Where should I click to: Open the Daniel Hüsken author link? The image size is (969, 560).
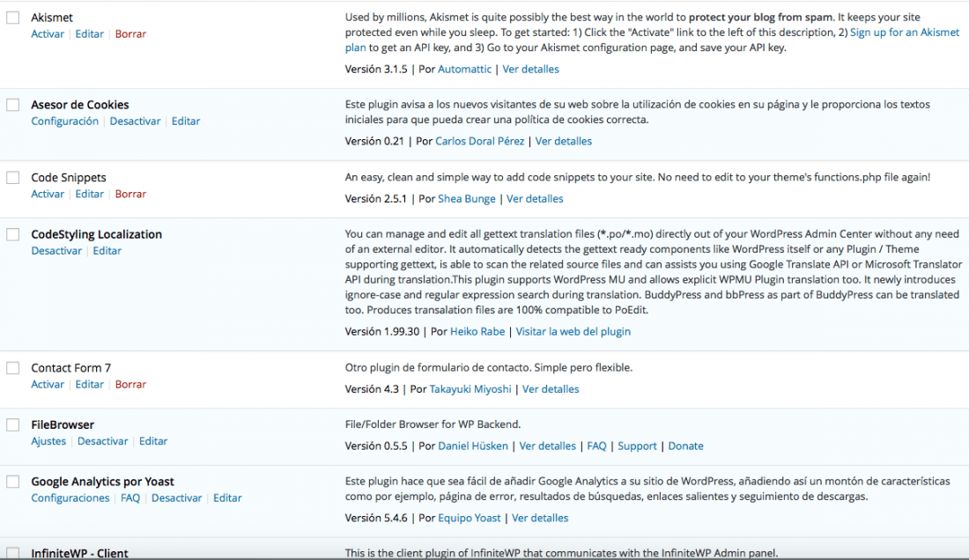(x=473, y=446)
